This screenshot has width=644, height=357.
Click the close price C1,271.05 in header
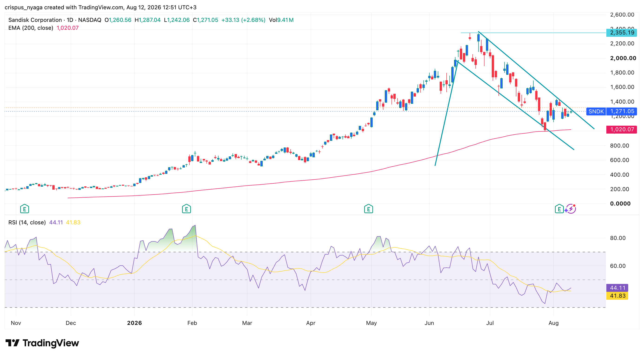click(x=206, y=20)
